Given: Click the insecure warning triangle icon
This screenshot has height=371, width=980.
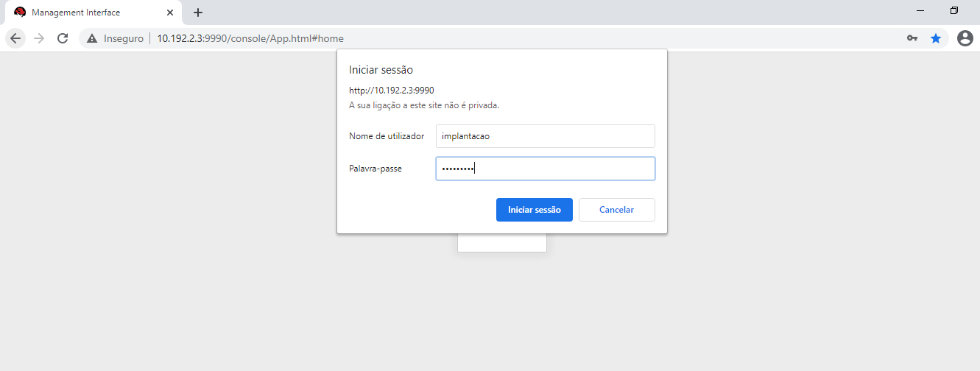Looking at the screenshot, I should (92, 38).
